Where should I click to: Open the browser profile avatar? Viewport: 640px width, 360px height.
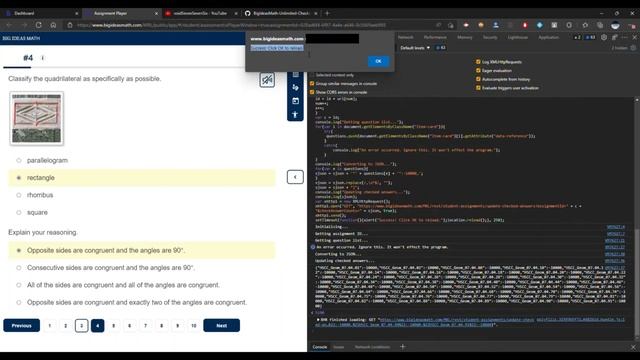point(615,25)
